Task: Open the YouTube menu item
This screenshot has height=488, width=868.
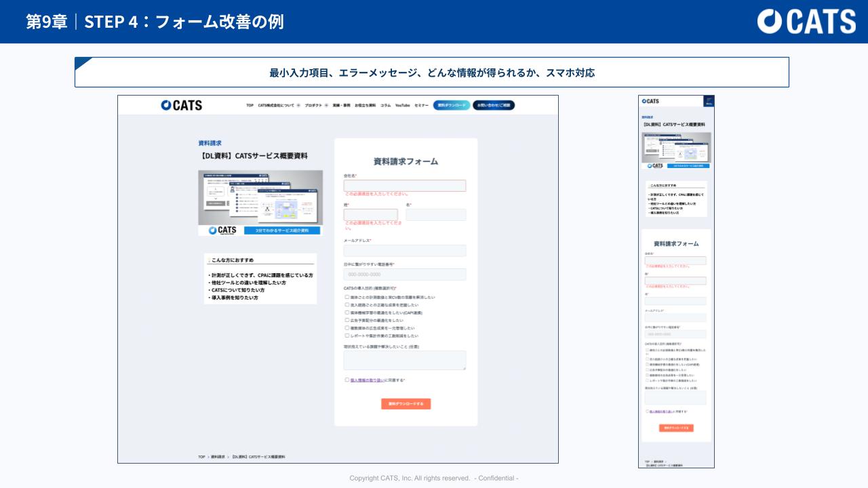Action: pos(403,106)
